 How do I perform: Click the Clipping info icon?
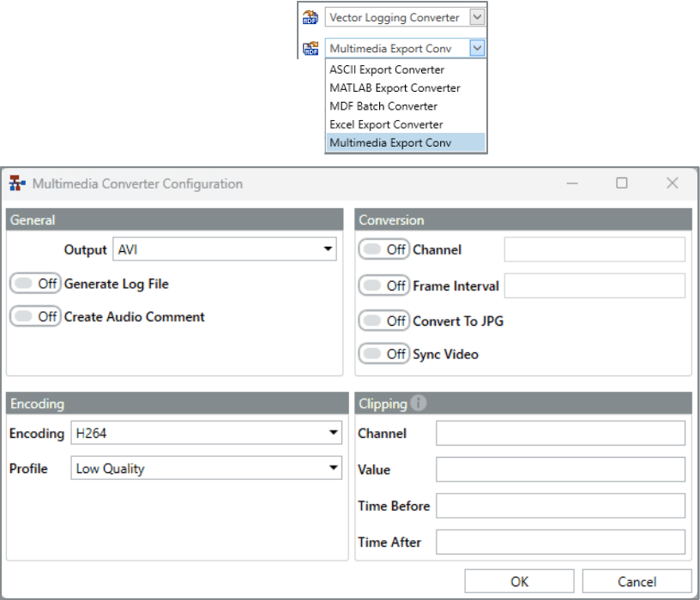click(419, 403)
